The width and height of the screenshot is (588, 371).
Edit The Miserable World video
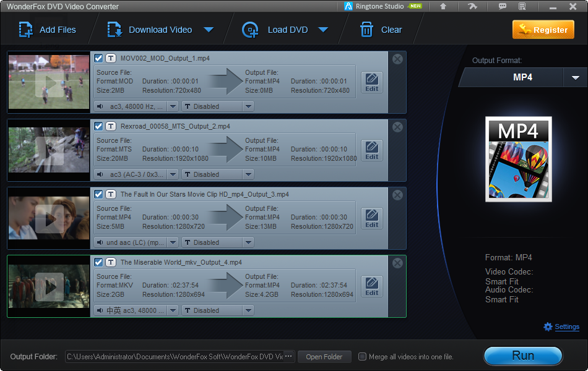pos(371,286)
